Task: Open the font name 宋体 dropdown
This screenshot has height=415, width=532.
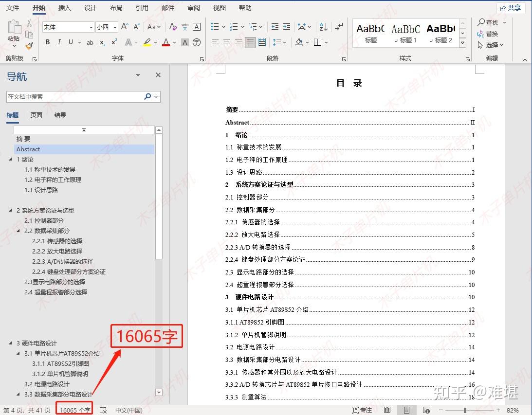Action: tap(91, 27)
